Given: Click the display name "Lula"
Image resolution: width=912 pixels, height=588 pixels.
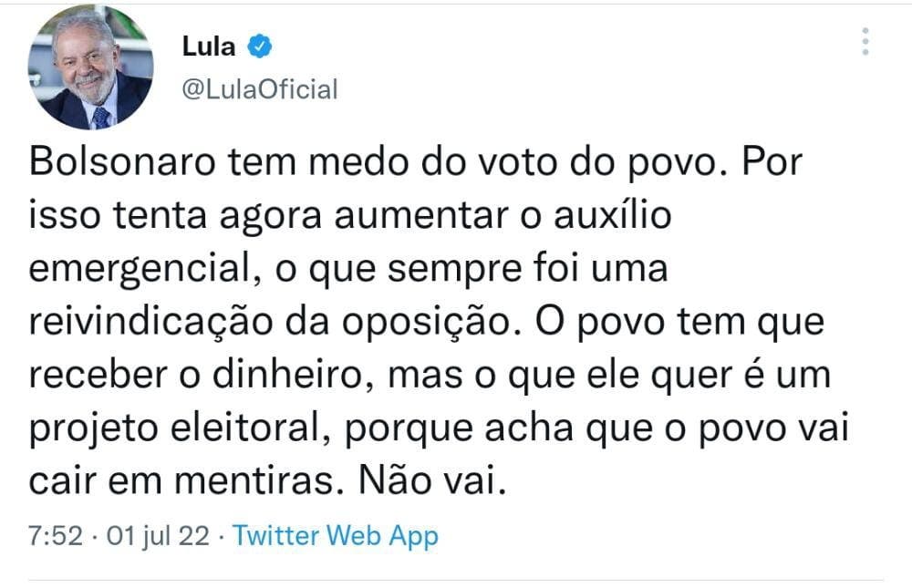Looking at the screenshot, I should pos(210,46).
